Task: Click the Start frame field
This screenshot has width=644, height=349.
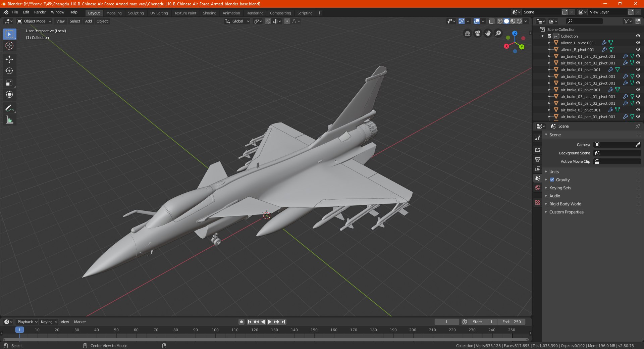Action: [483, 322]
